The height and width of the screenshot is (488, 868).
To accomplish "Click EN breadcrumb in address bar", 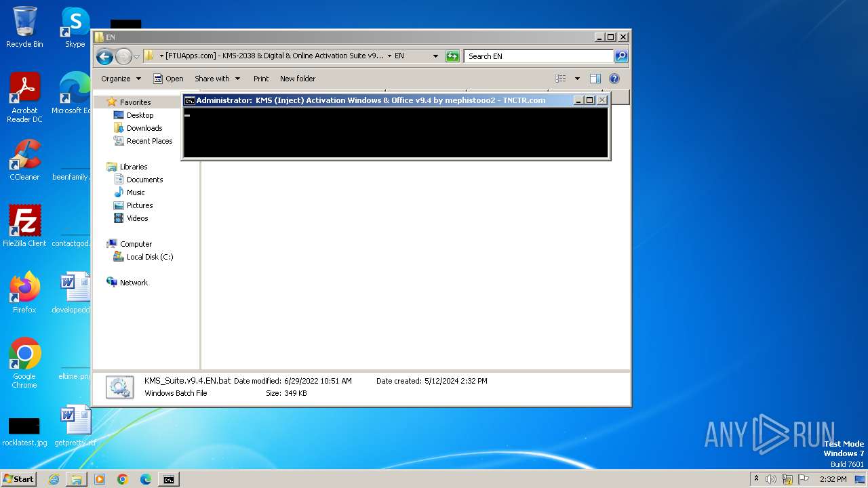I will tap(399, 56).
